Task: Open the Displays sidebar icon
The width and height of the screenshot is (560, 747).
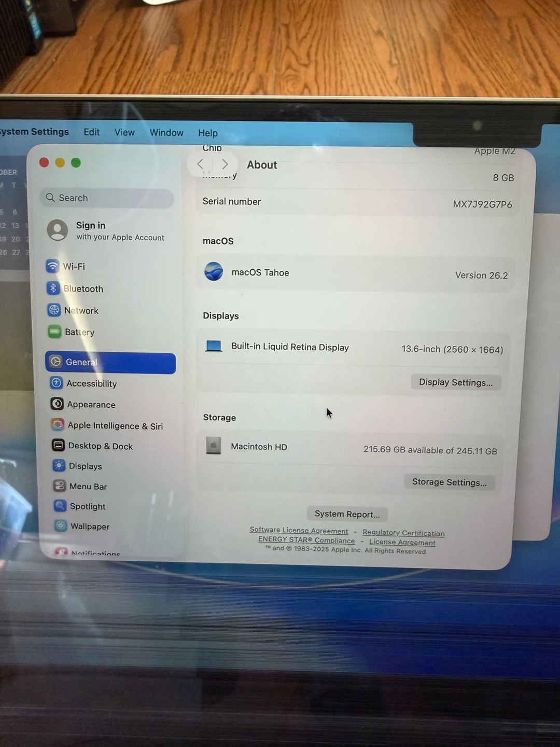Action: (59, 465)
